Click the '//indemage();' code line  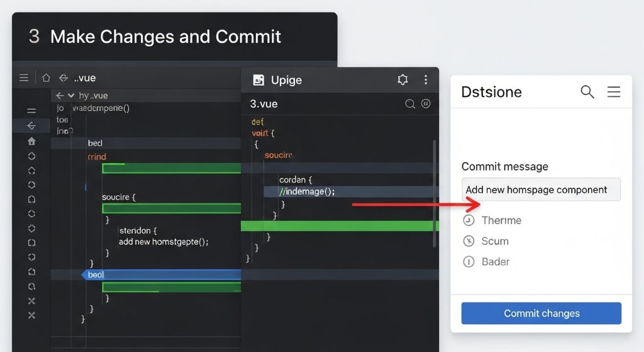[307, 191]
